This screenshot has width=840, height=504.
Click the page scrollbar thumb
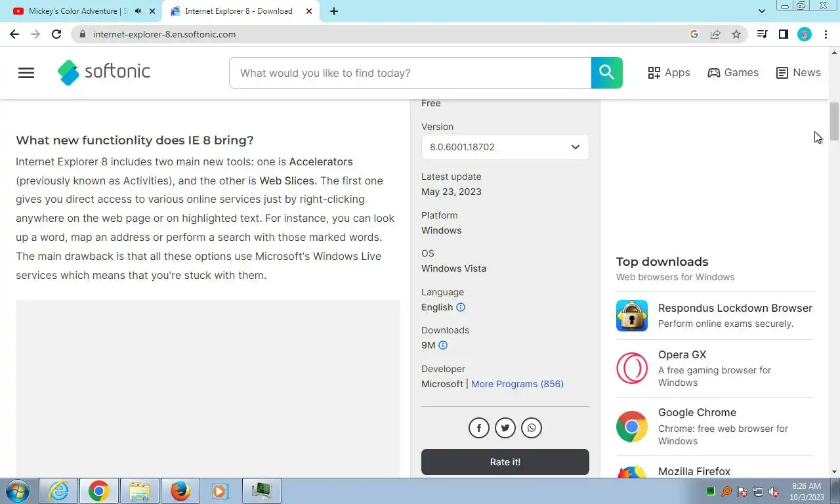click(835, 121)
